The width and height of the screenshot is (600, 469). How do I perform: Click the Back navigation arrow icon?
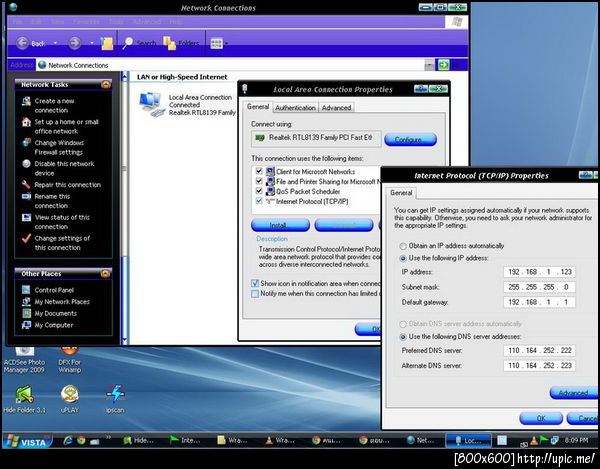click(x=22, y=43)
